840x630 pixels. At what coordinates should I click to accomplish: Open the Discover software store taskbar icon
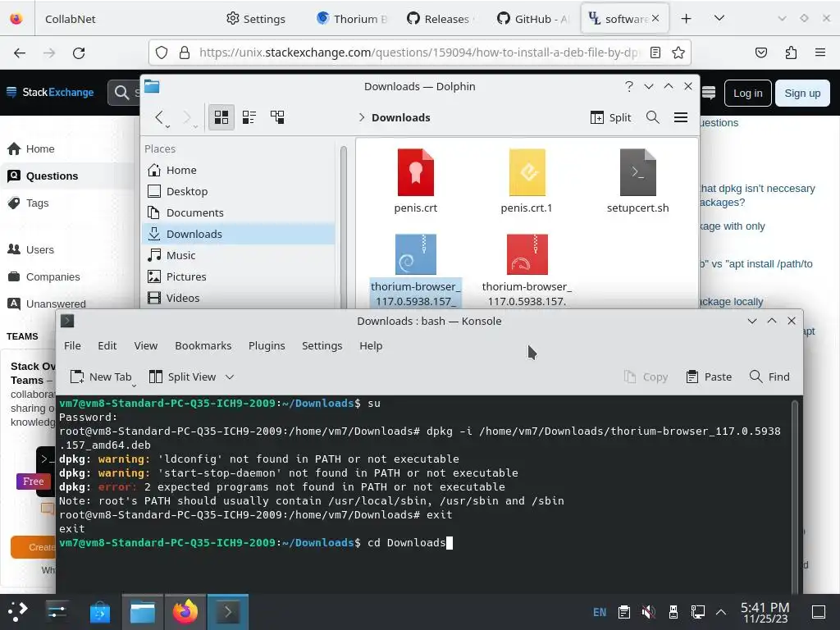(x=99, y=612)
